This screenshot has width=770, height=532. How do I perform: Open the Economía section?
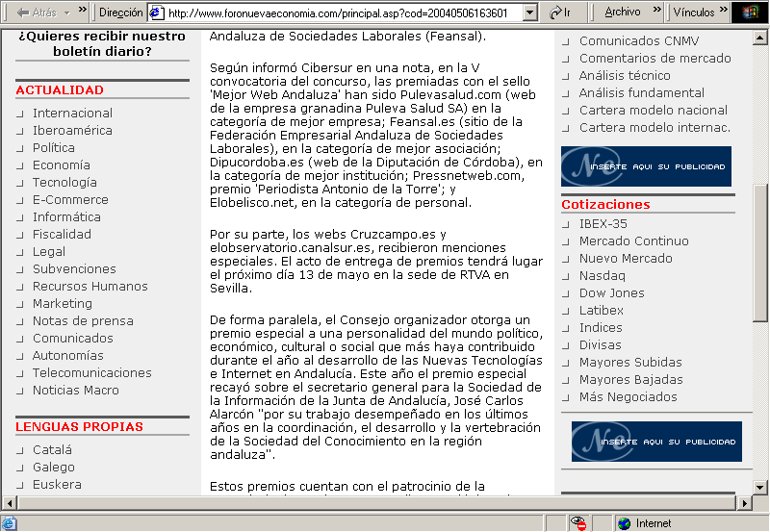pos(61,165)
